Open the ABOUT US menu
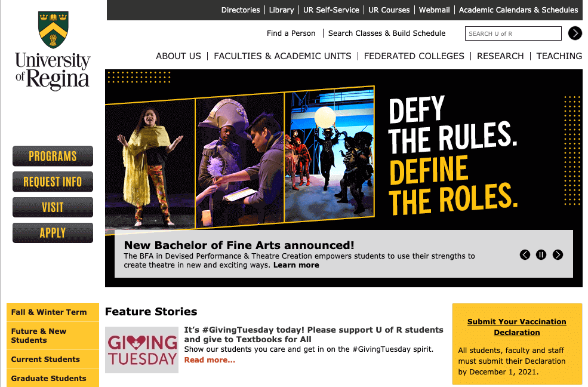 pos(178,56)
